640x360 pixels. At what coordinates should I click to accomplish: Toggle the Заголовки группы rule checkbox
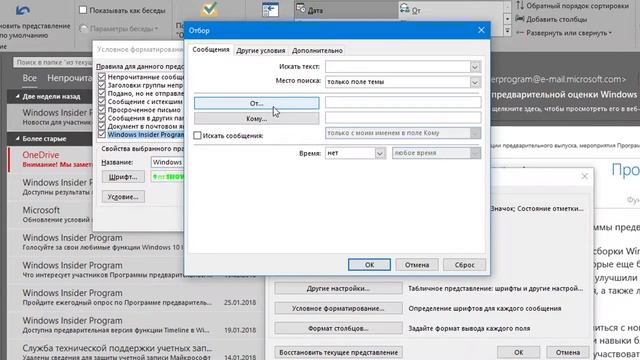(x=102, y=85)
